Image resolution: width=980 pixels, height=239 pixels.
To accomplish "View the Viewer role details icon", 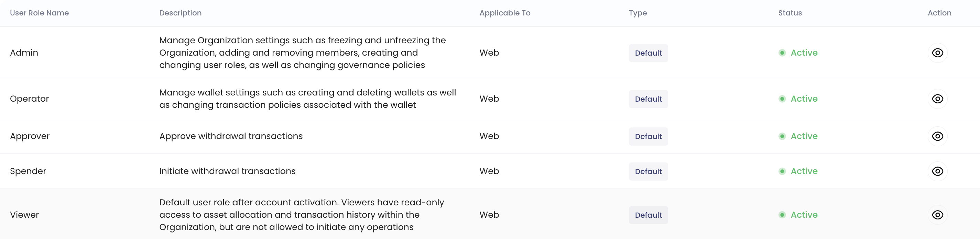I will point(937,215).
